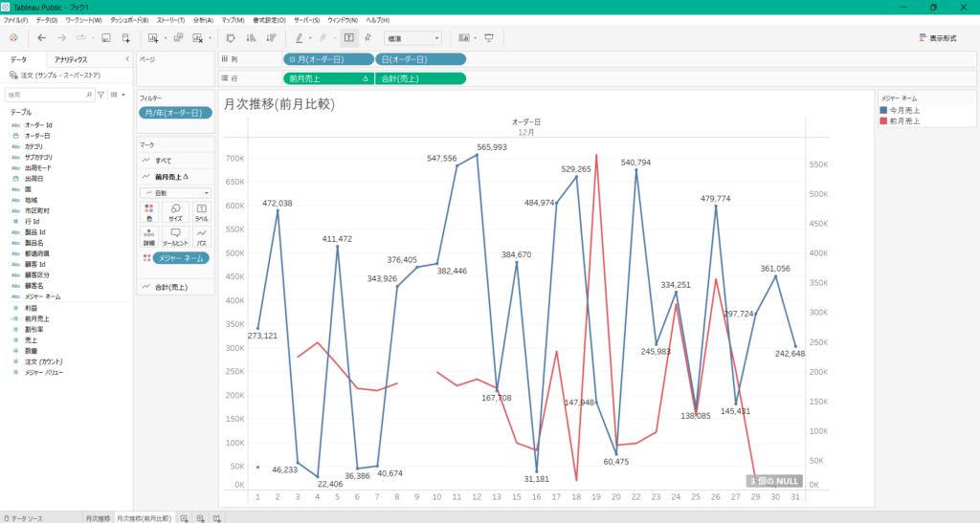
Task: Open the ファイル(F) menu
Action: tap(15, 20)
